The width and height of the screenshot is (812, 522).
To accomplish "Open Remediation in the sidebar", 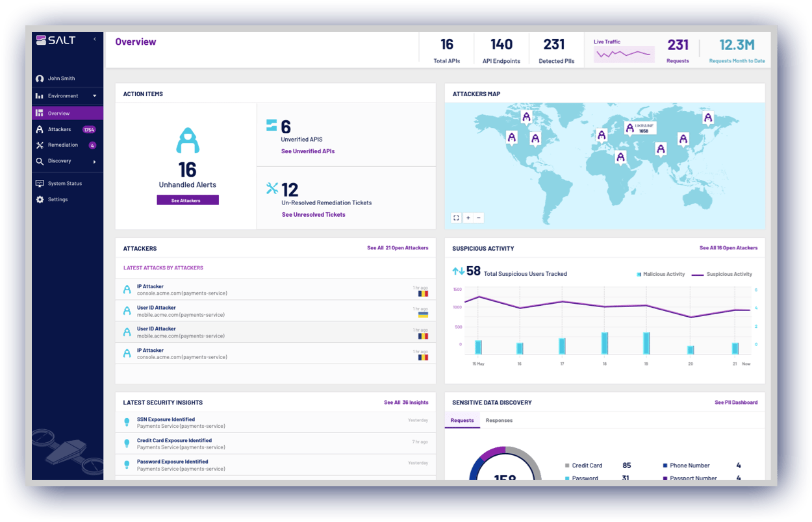I will click(62, 145).
